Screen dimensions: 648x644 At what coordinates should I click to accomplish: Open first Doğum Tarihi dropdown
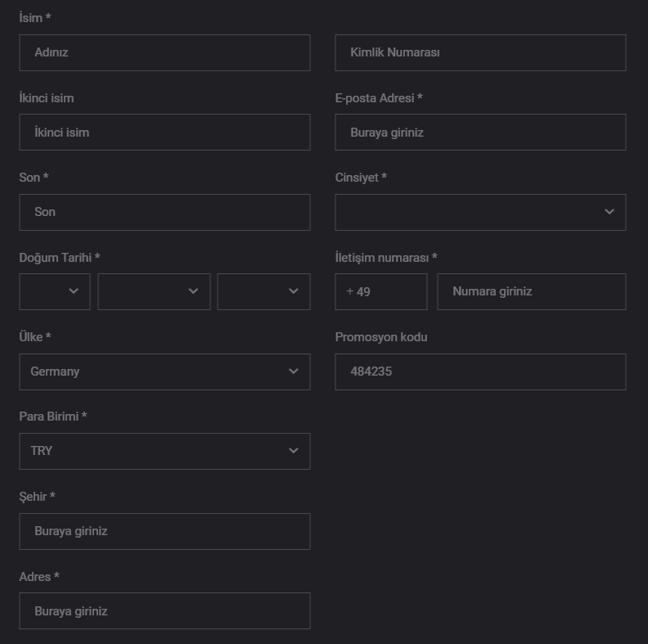tap(54, 291)
